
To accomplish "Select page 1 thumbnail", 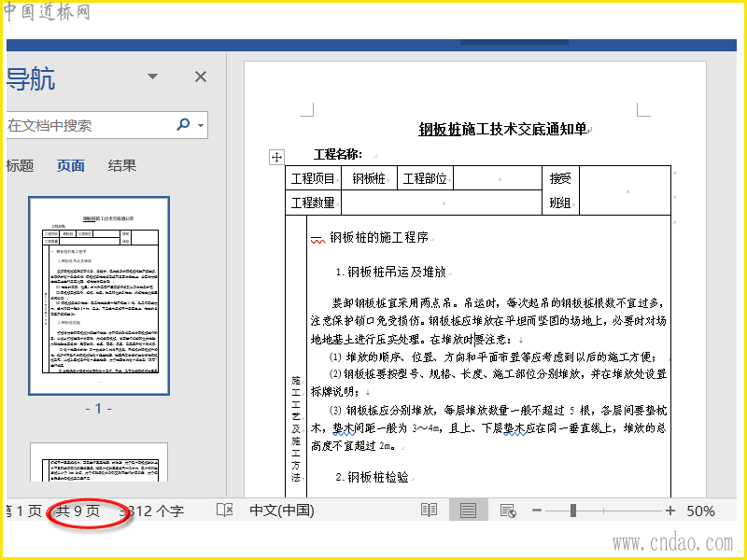I will pos(99,296).
